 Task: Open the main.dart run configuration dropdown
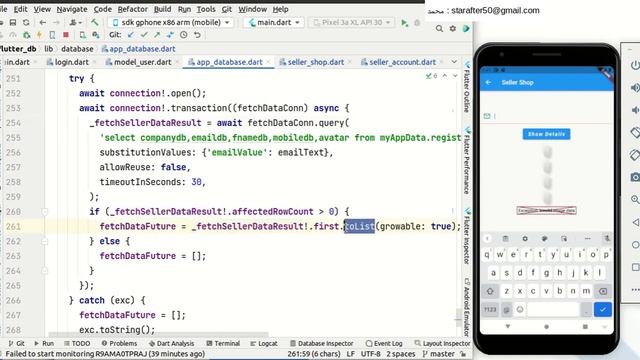274,22
